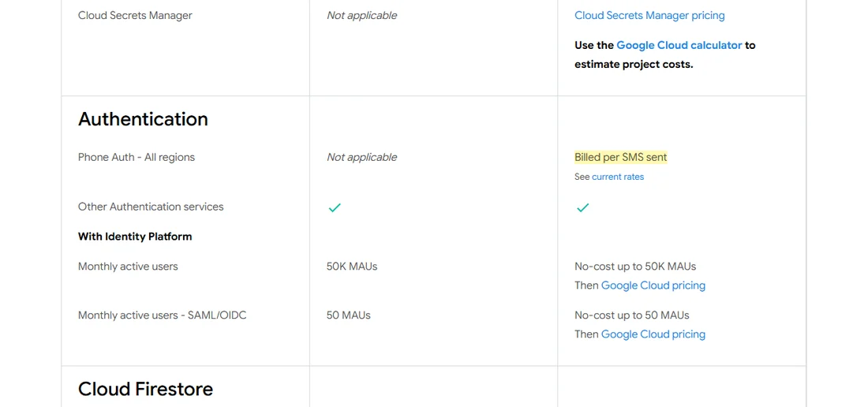Click 'No-cost up to 50 MAUs' text

point(632,316)
